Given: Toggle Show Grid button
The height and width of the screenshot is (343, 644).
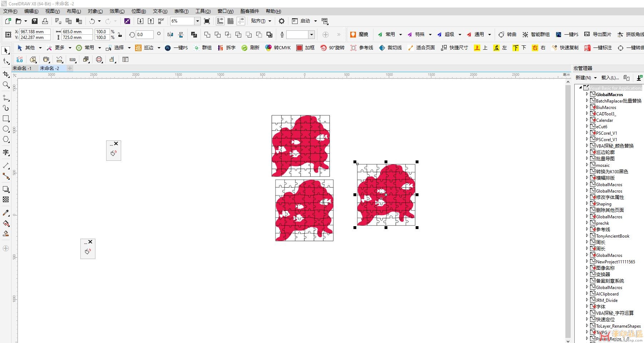Looking at the screenshot, I should (231, 21).
